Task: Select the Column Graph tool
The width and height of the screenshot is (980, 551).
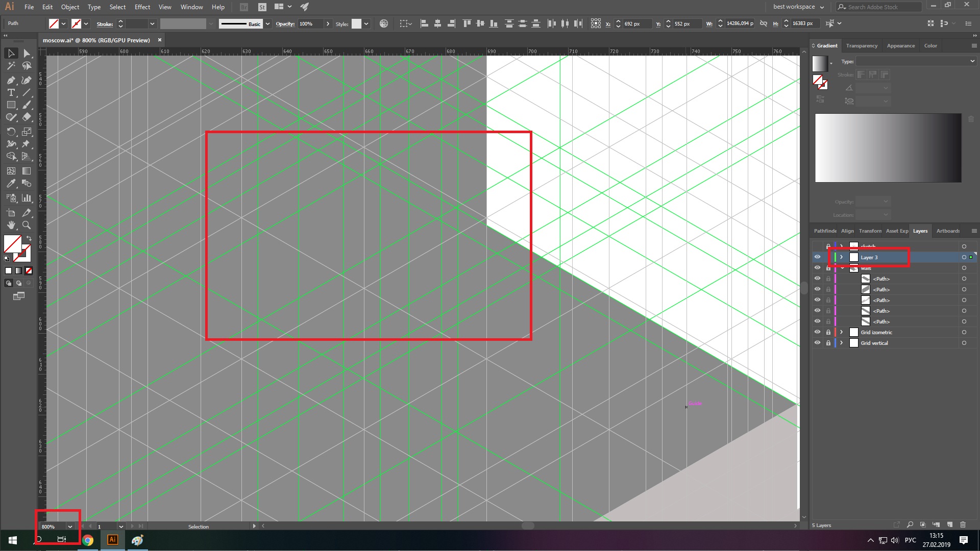Action: tap(27, 198)
